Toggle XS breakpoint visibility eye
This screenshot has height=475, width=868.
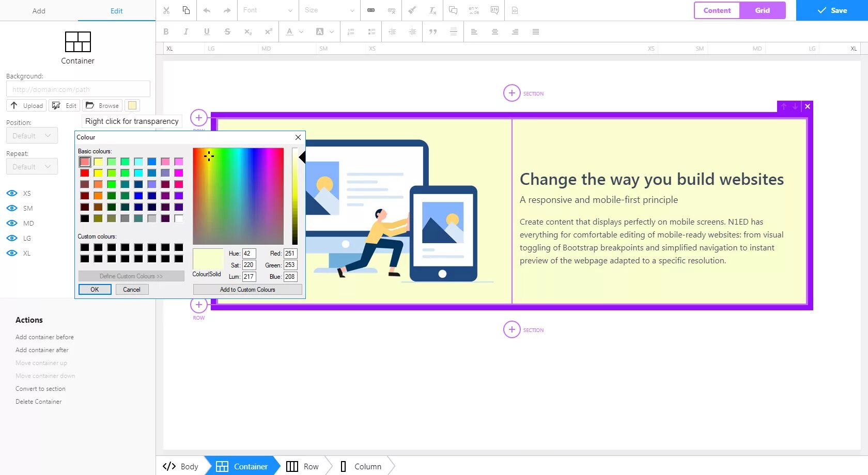[x=12, y=193]
